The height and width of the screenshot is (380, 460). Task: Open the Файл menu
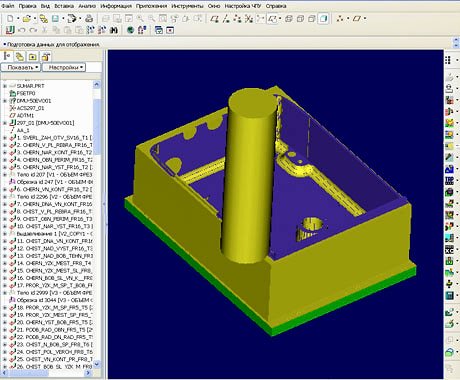pos(8,6)
